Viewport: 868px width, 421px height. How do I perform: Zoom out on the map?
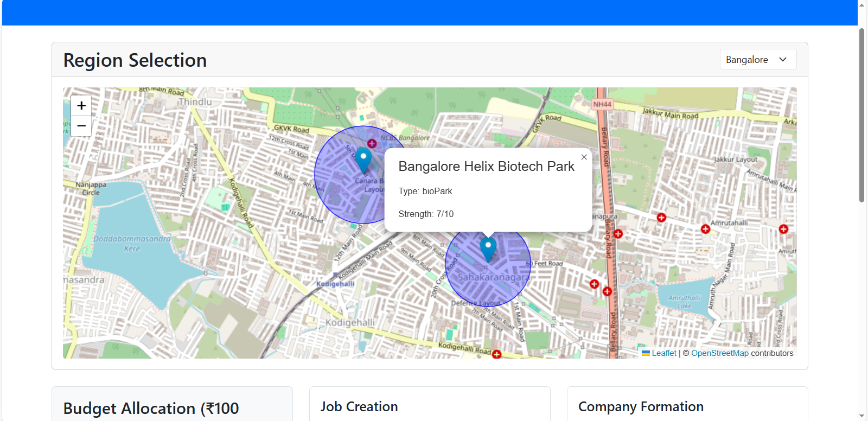81,126
